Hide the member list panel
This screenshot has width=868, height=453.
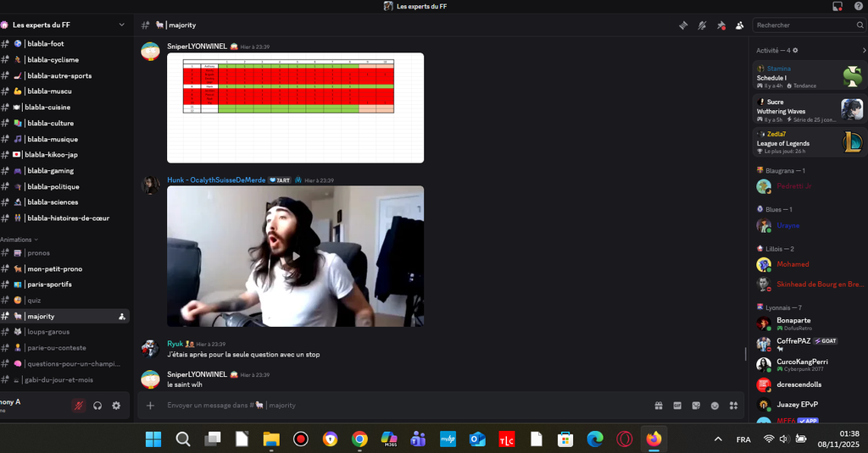(x=739, y=25)
